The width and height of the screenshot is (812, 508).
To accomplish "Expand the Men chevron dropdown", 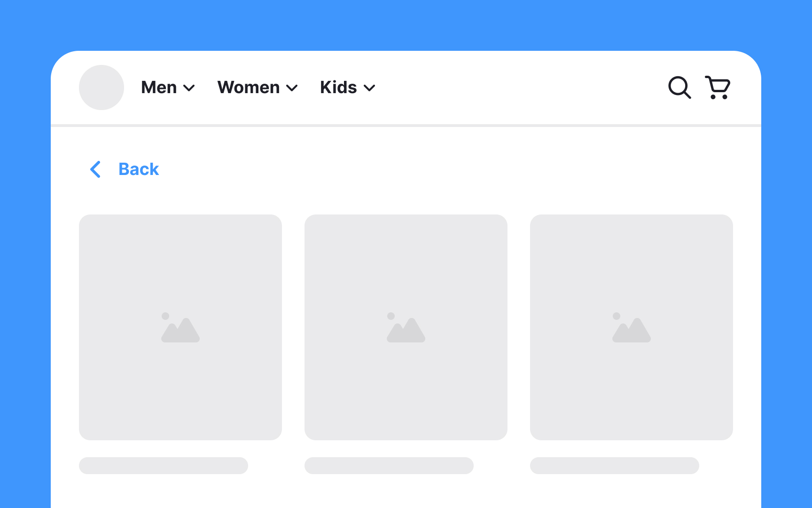I will coord(189,88).
